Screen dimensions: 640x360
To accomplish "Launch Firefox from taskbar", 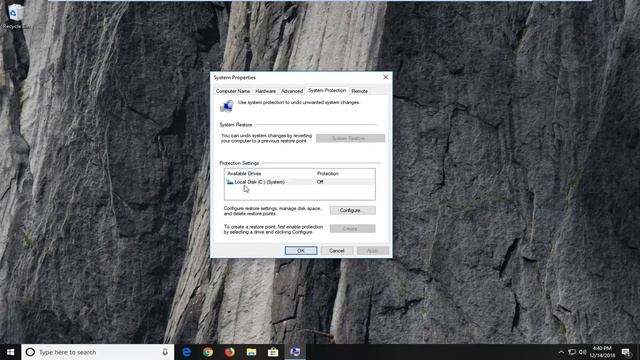I will pos(230,352).
